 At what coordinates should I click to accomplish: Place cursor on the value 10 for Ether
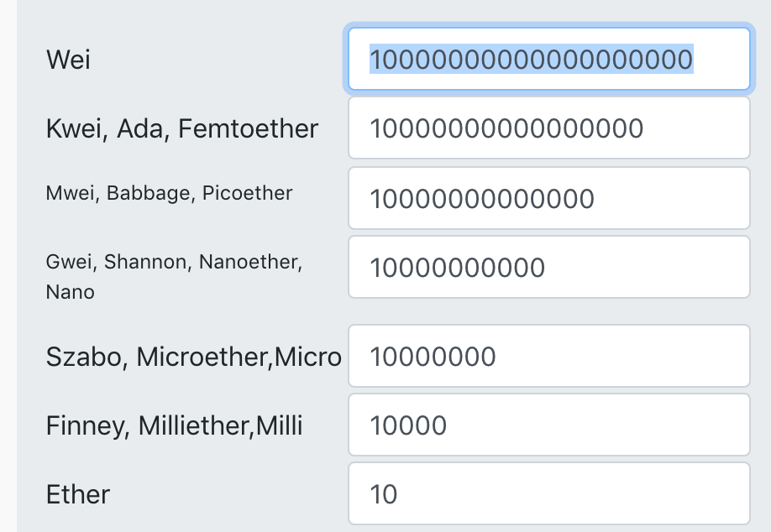pyautogui.click(x=384, y=494)
